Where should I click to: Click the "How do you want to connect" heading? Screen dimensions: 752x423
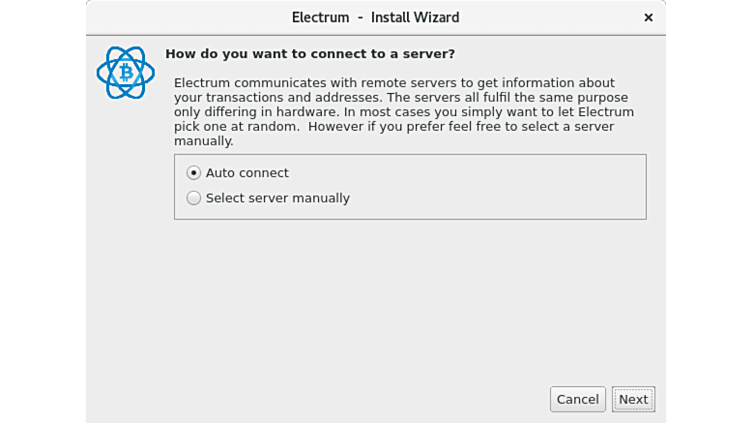pyautogui.click(x=310, y=54)
